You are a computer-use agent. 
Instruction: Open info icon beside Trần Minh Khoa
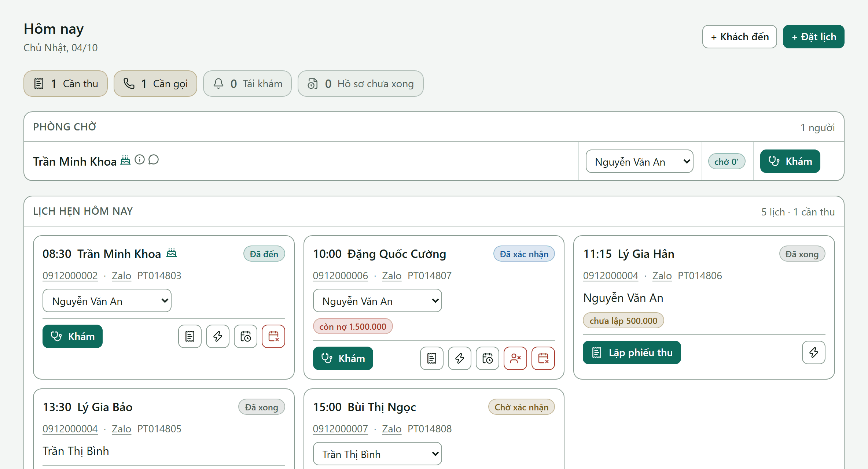(x=140, y=160)
